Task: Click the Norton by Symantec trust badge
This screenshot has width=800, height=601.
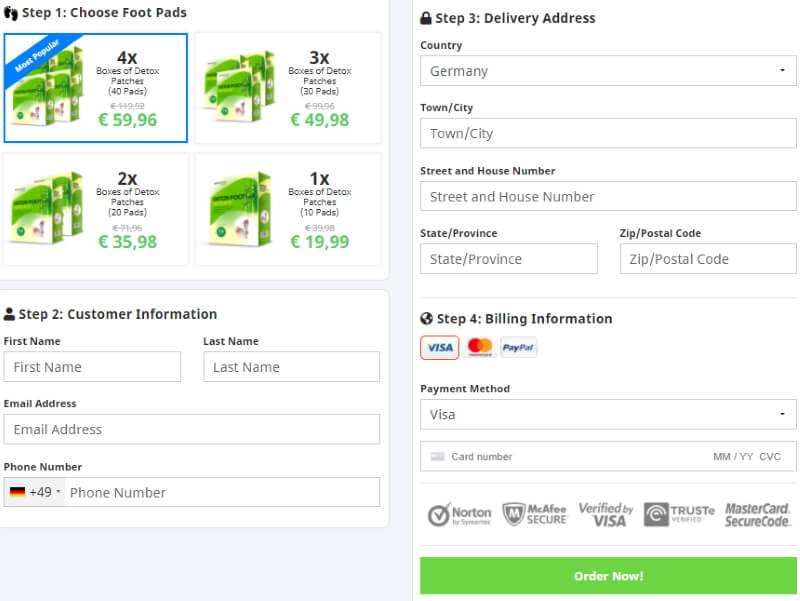Action: pos(460,515)
